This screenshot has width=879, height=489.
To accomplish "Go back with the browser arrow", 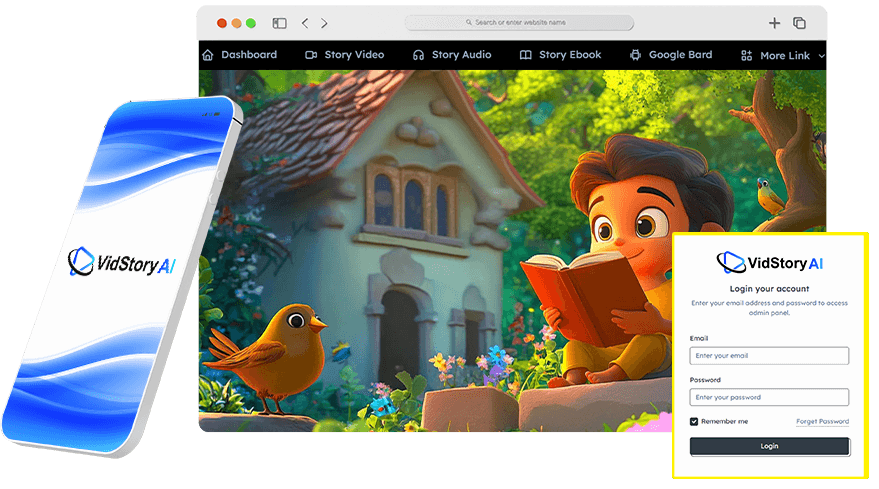I will click(x=305, y=23).
